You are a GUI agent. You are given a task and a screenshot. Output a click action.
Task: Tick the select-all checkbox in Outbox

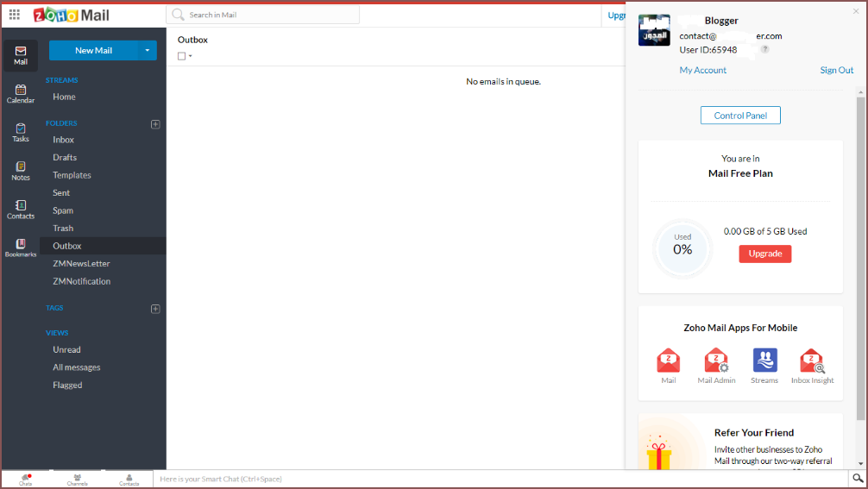point(181,56)
